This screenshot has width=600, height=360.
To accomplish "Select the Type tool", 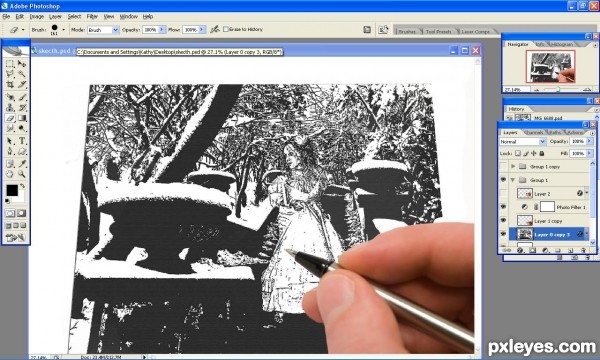I will click(x=22, y=141).
